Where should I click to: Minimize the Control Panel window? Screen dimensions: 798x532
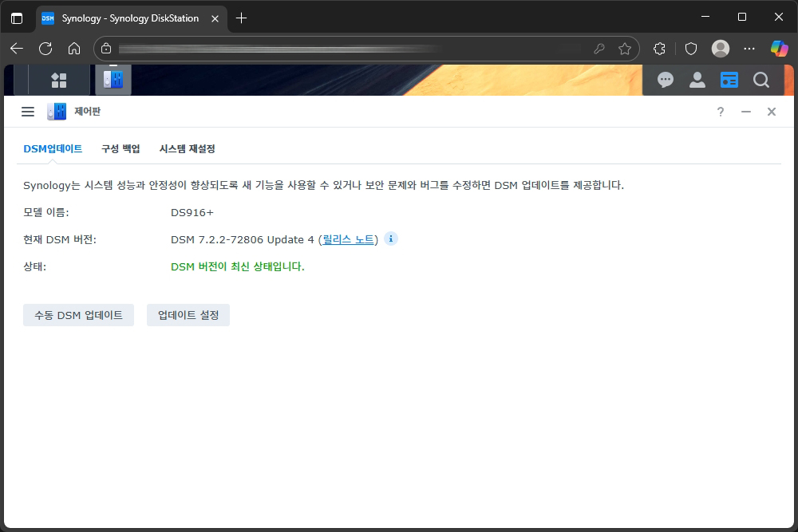click(x=746, y=112)
